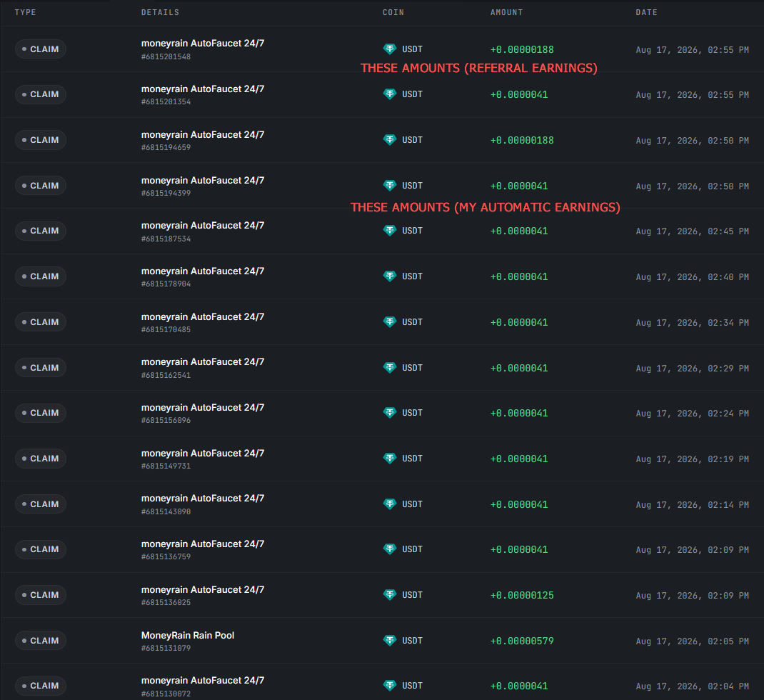The image size is (764, 700).
Task: Click the USDT coin icon for transaction #6815136025
Action: point(390,595)
